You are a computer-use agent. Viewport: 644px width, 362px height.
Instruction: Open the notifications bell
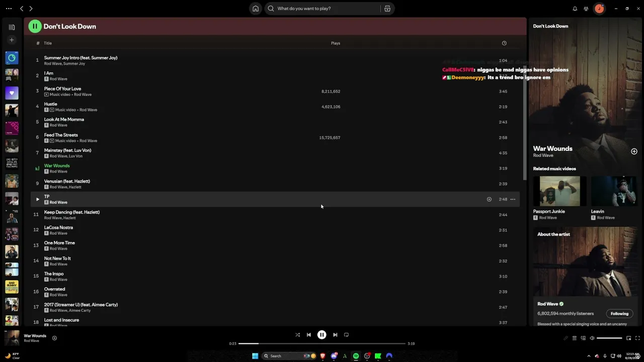click(x=575, y=9)
